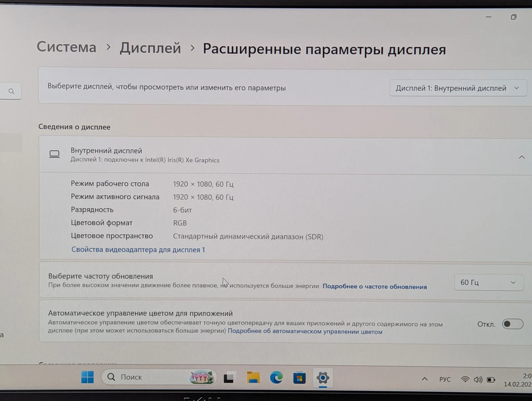Show hidden tray icons chevron
This screenshot has height=401, width=532.
pyautogui.click(x=425, y=379)
